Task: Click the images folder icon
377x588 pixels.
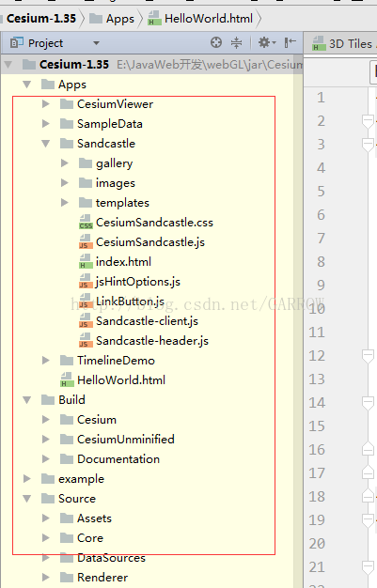Action: click(x=86, y=182)
